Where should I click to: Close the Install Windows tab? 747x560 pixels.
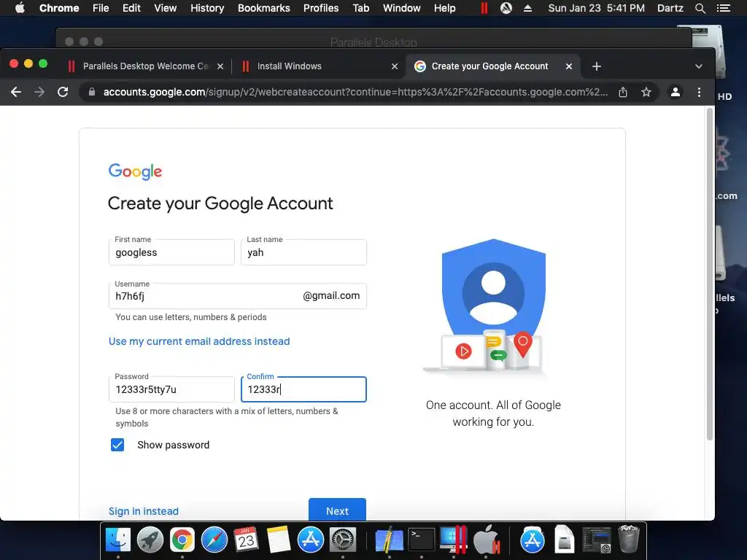click(x=395, y=66)
